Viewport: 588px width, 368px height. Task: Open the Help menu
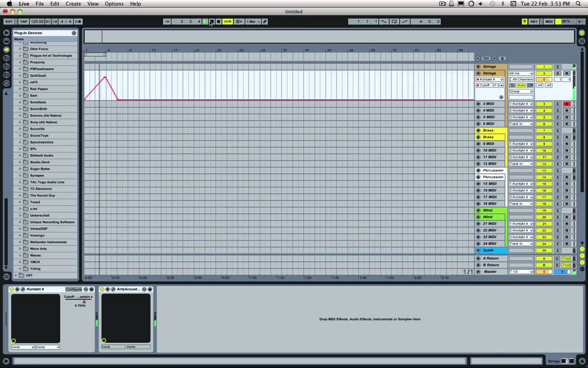coord(135,4)
